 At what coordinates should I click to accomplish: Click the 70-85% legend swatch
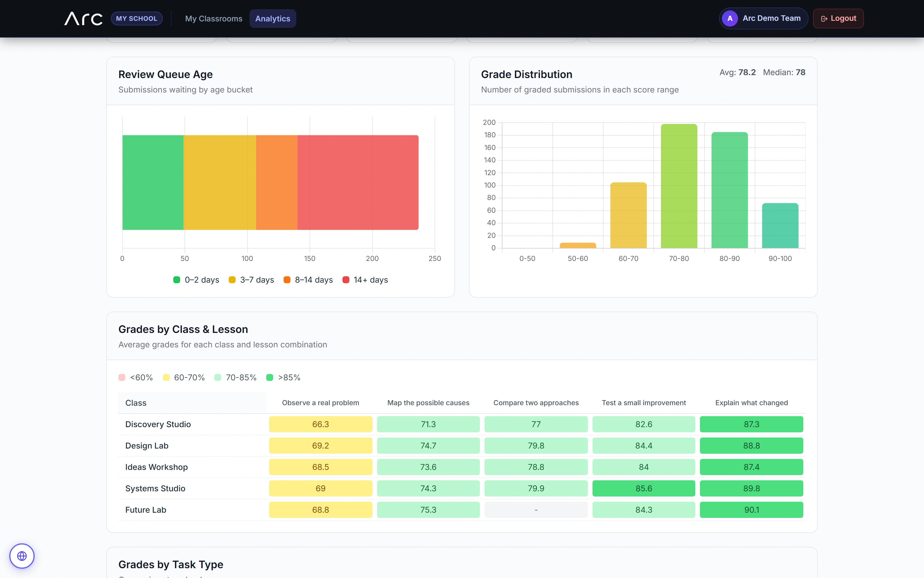218,377
